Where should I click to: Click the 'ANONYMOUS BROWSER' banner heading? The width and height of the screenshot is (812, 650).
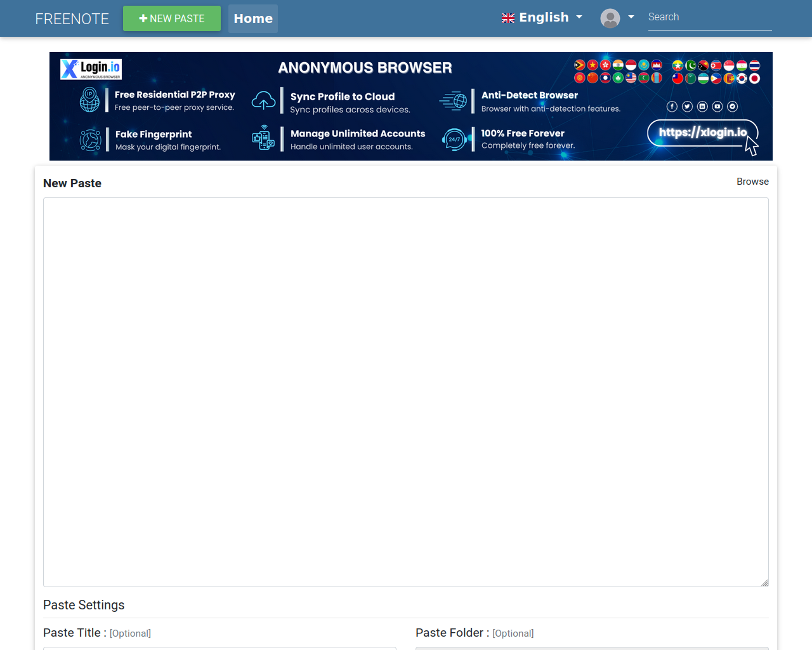[x=365, y=68]
